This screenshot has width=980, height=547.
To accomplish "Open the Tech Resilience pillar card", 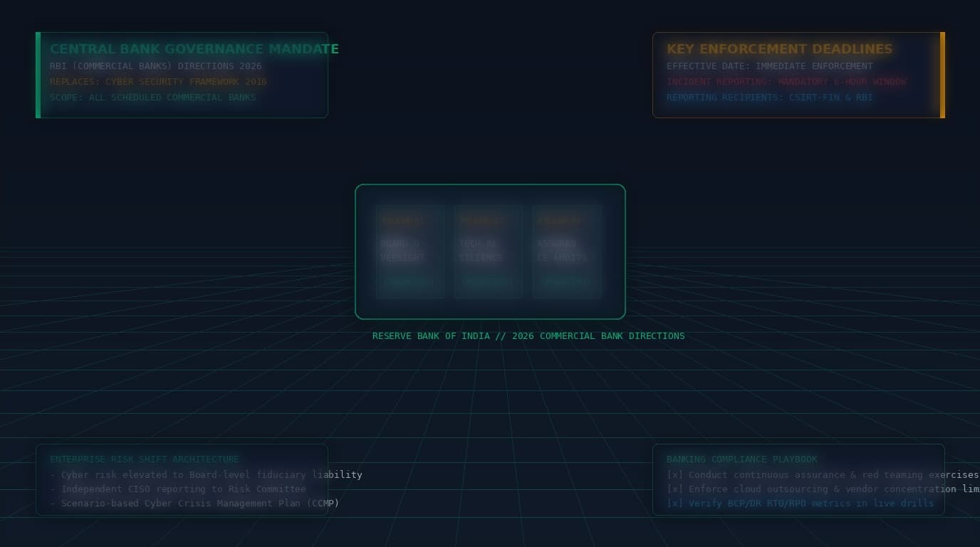I will 489,251.
